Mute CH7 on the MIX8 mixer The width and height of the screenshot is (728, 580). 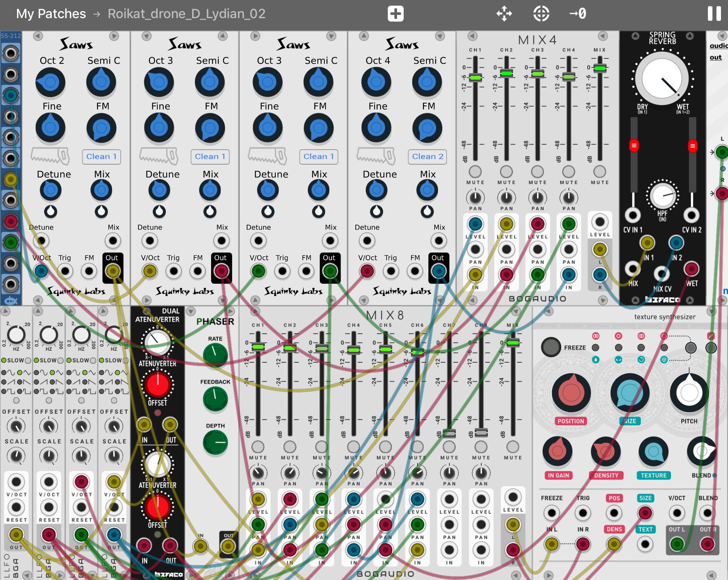(449, 447)
